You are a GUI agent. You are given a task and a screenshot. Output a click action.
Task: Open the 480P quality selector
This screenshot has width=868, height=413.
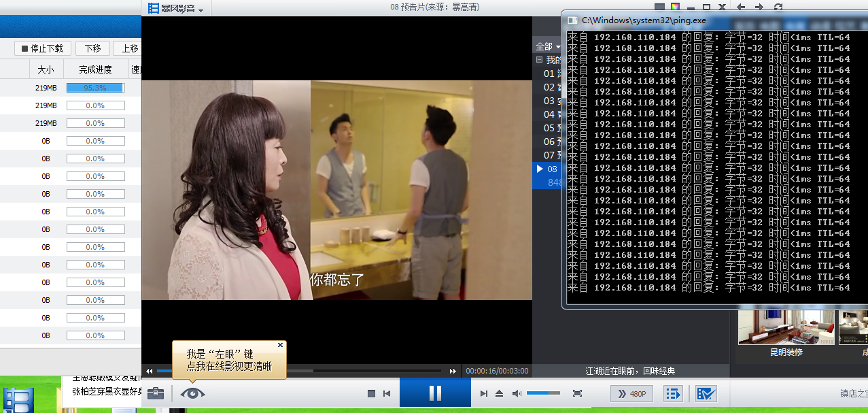[x=632, y=393]
